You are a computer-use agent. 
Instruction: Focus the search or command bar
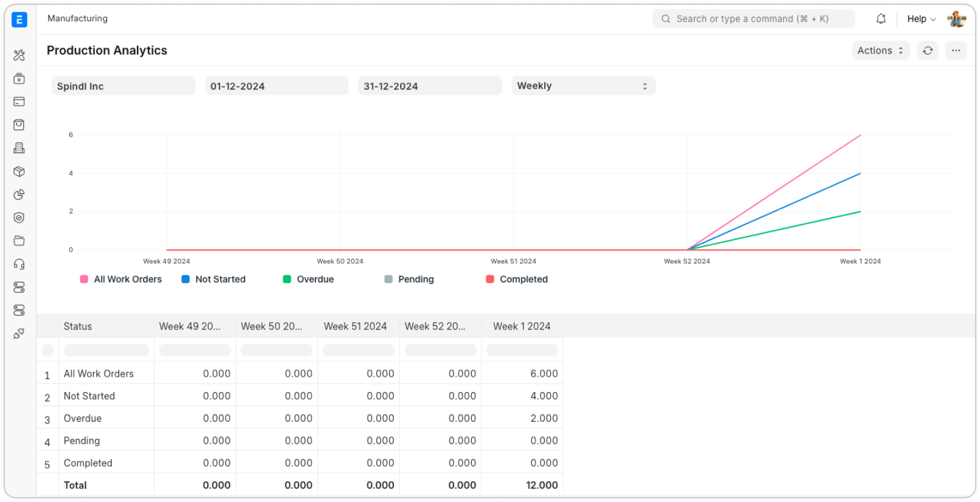point(754,19)
